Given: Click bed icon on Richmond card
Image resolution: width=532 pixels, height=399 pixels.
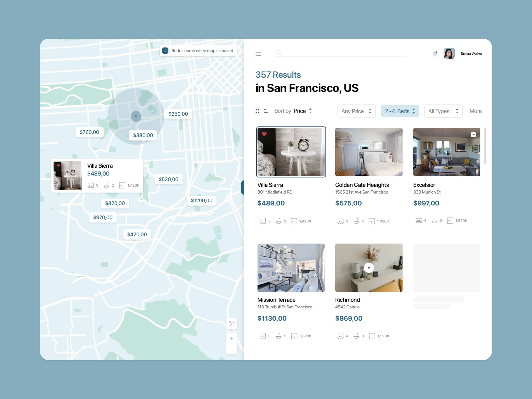Looking at the screenshot, I should pos(340,336).
